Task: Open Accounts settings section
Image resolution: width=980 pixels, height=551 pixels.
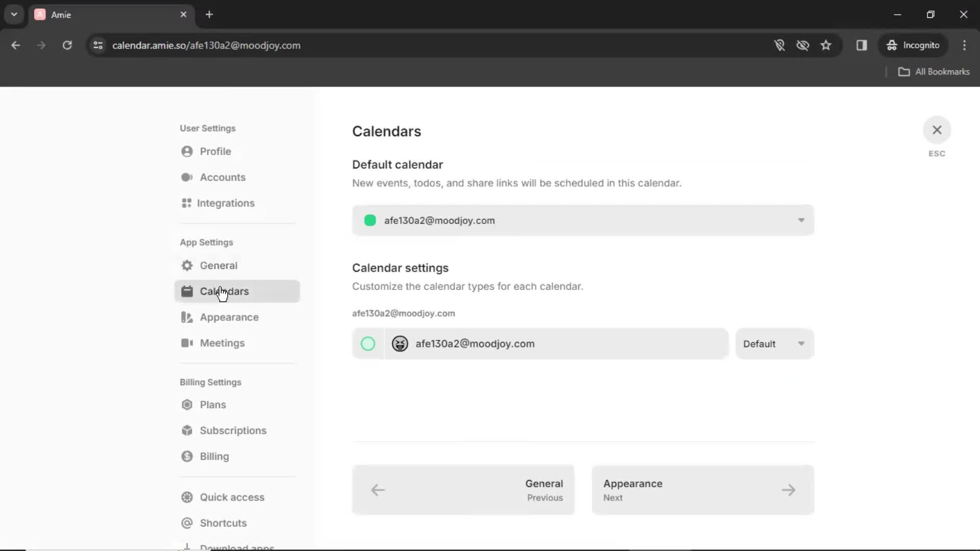Action: 222,177
